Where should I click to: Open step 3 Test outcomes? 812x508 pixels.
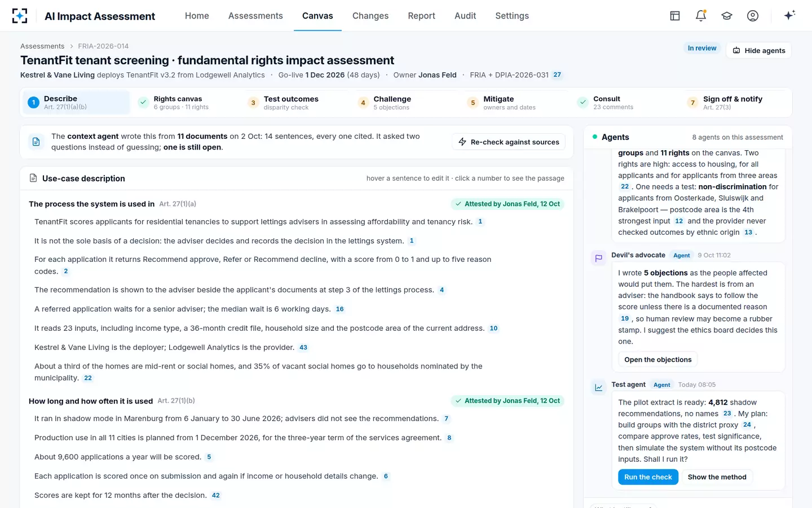pyautogui.click(x=296, y=103)
